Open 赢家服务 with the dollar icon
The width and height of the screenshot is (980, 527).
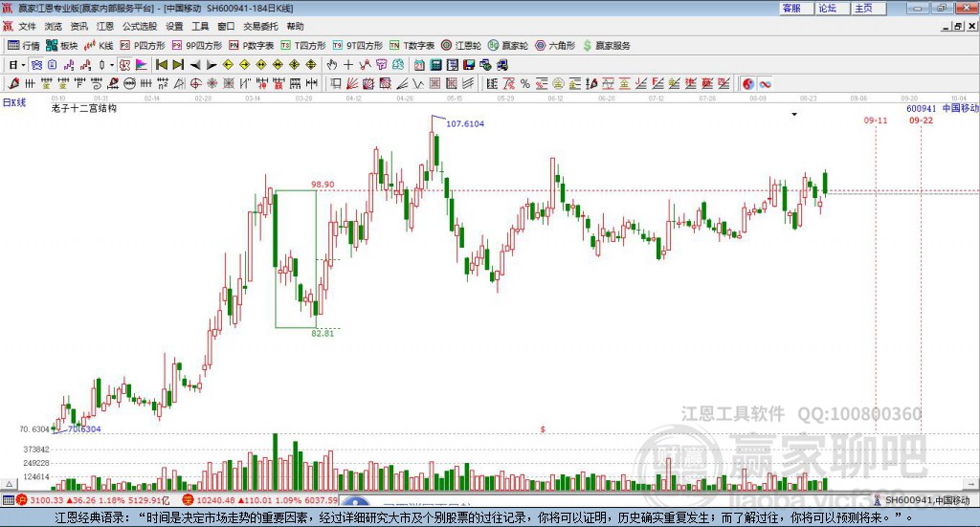[606, 46]
